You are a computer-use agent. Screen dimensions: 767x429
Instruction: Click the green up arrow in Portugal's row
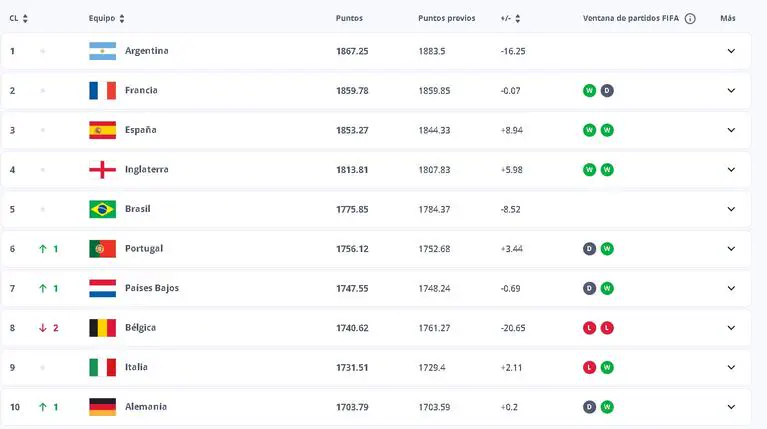click(43, 249)
